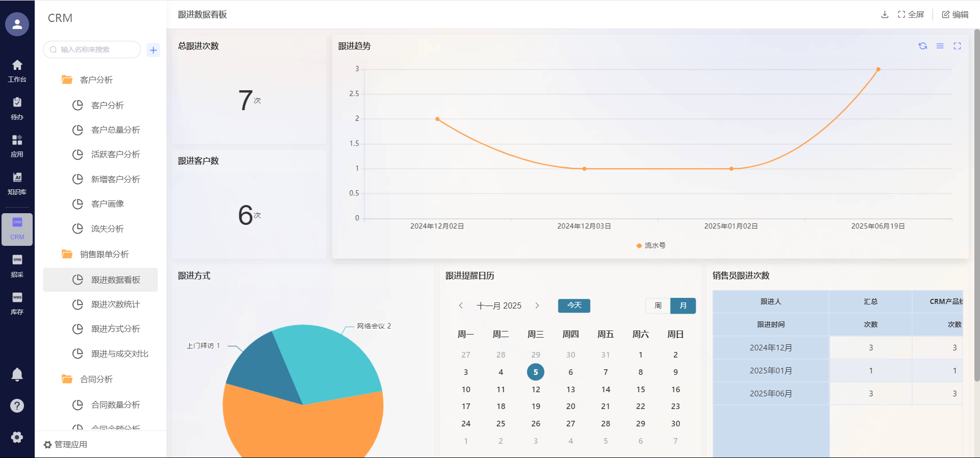Open the help question mark icon
Screen dimensions: 980x458
point(17,405)
